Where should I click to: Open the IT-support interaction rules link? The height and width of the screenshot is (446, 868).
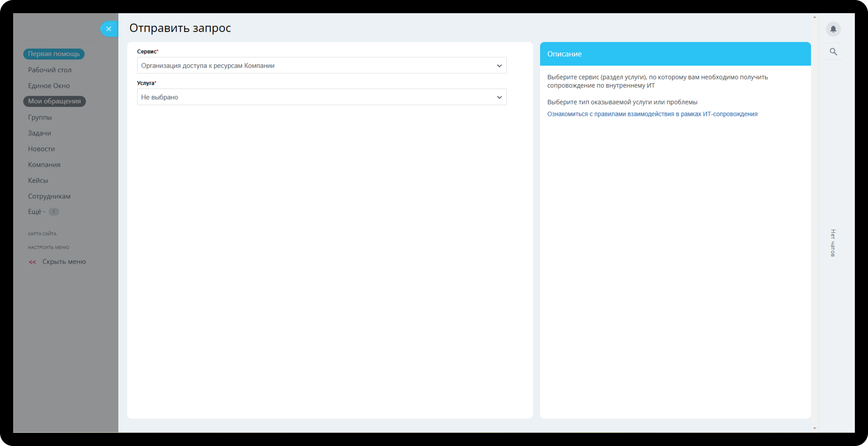point(652,114)
